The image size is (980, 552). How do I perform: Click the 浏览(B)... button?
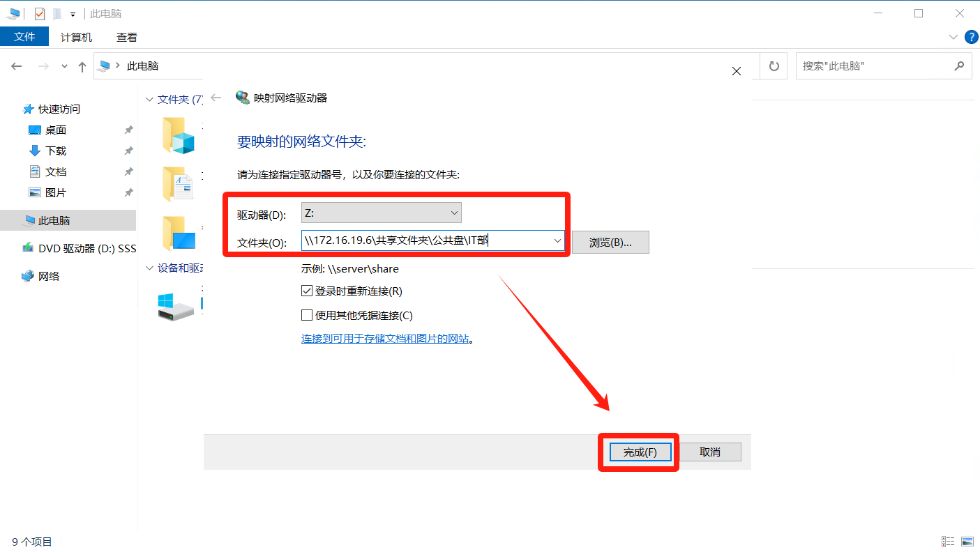pos(610,243)
